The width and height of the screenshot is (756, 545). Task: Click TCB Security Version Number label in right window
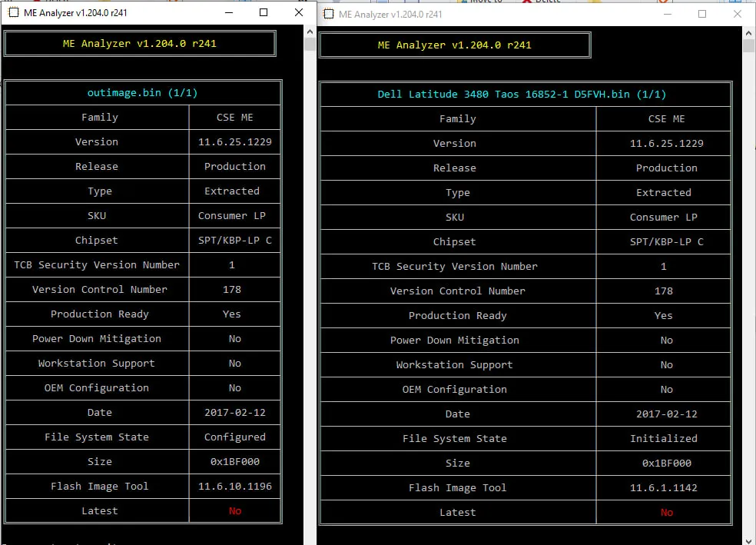coord(455,266)
